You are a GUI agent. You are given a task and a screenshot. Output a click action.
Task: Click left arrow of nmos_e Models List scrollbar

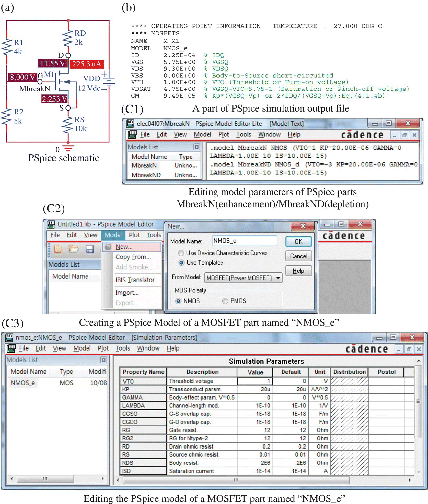pyautogui.click(x=12, y=479)
